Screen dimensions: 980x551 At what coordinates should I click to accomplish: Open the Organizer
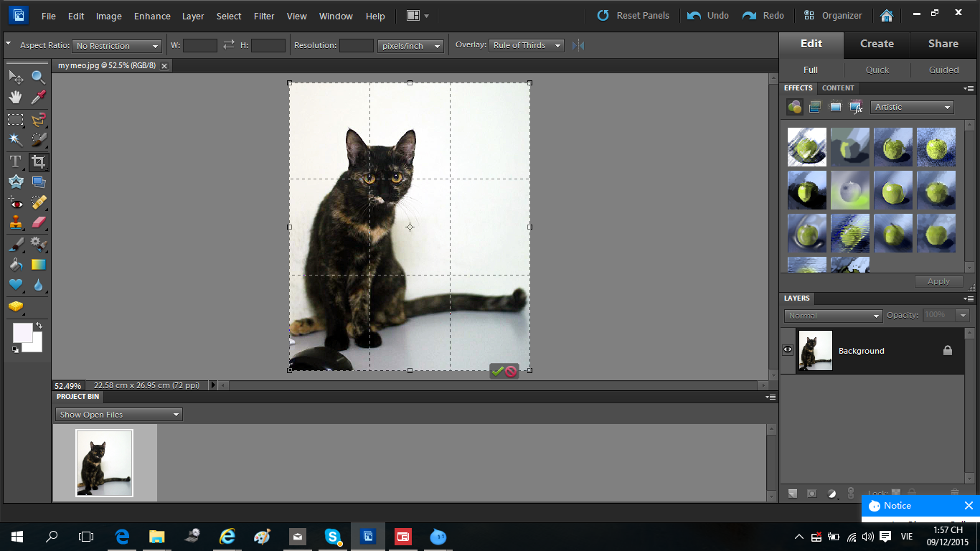833,16
